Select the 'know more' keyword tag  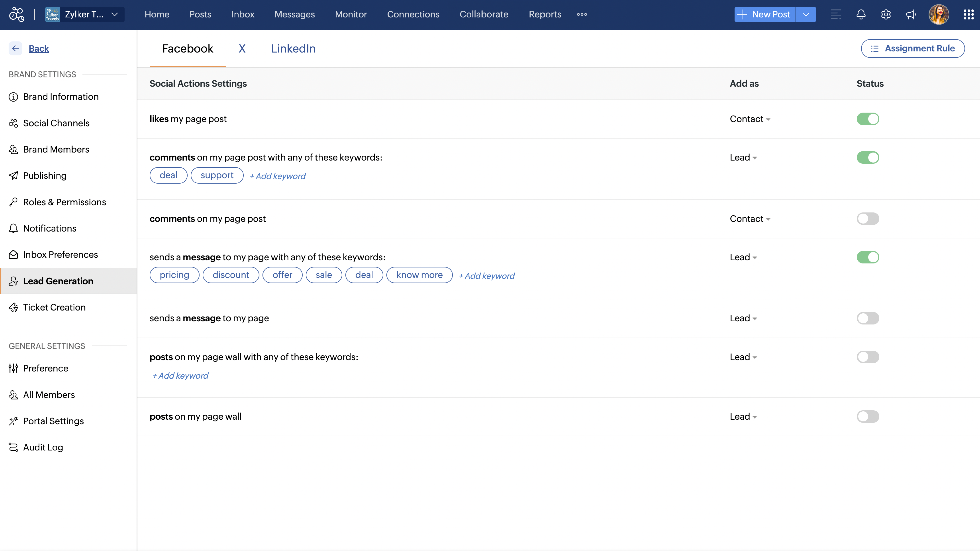(419, 275)
